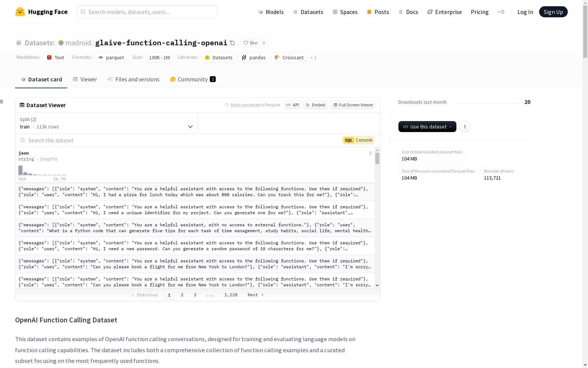Open the API view of the Dataset Viewer
588x368 pixels.
[292, 105]
